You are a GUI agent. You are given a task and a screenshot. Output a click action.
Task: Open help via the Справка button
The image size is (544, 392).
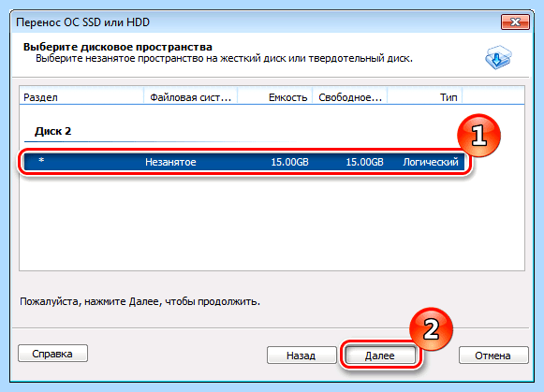(x=52, y=354)
